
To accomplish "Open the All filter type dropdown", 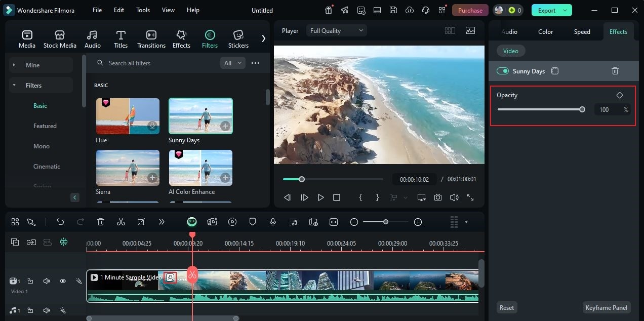I will point(233,63).
